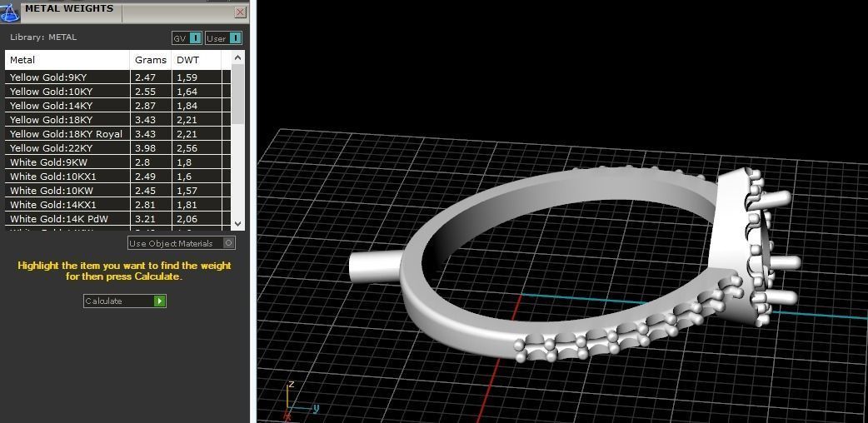Viewport: 868px width, 423px height.
Task: Select the sprue cylinder on the ring
Action: tap(376, 266)
